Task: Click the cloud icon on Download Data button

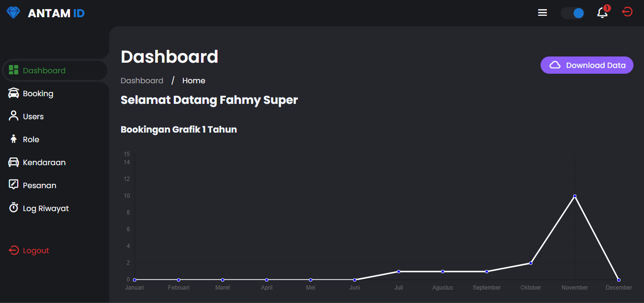Action: tap(555, 65)
